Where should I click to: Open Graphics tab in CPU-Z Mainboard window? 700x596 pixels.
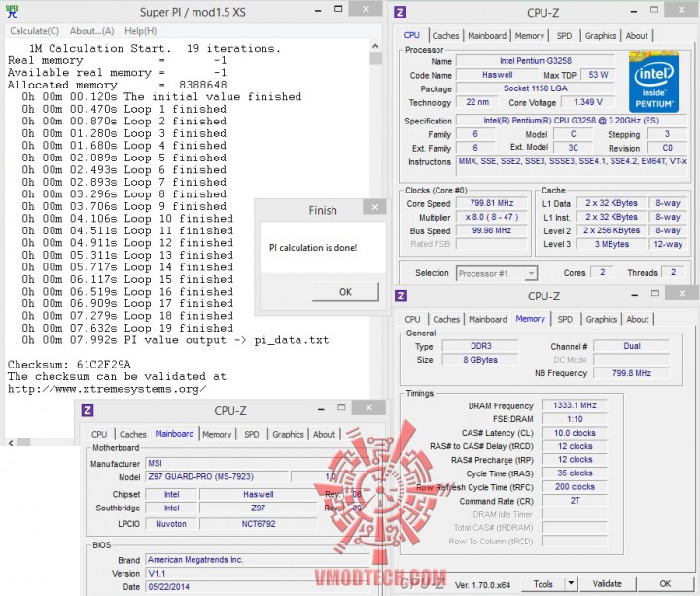[288, 434]
